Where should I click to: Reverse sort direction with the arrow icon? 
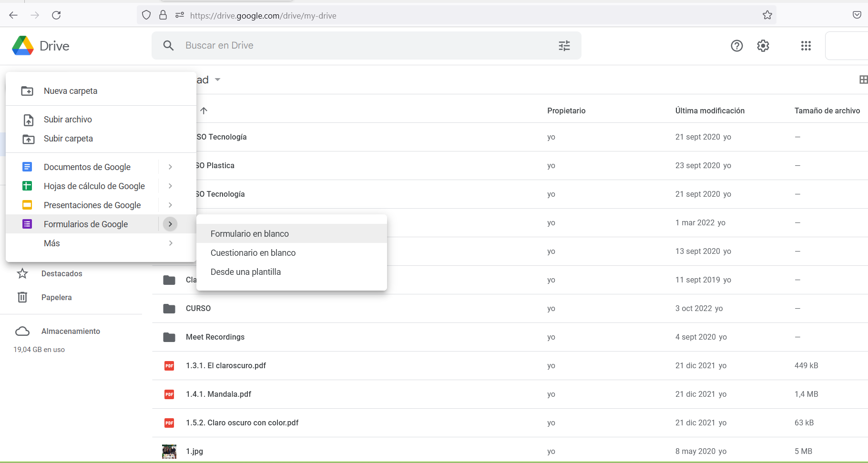pyautogui.click(x=204, y=111)
